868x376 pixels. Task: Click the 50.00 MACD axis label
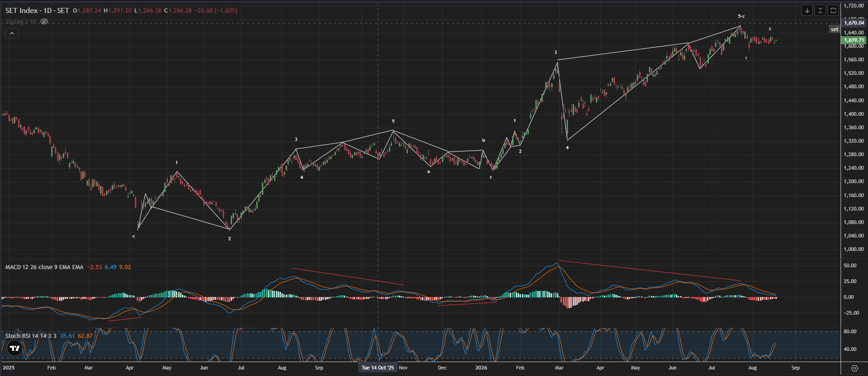tap(850, 265)
